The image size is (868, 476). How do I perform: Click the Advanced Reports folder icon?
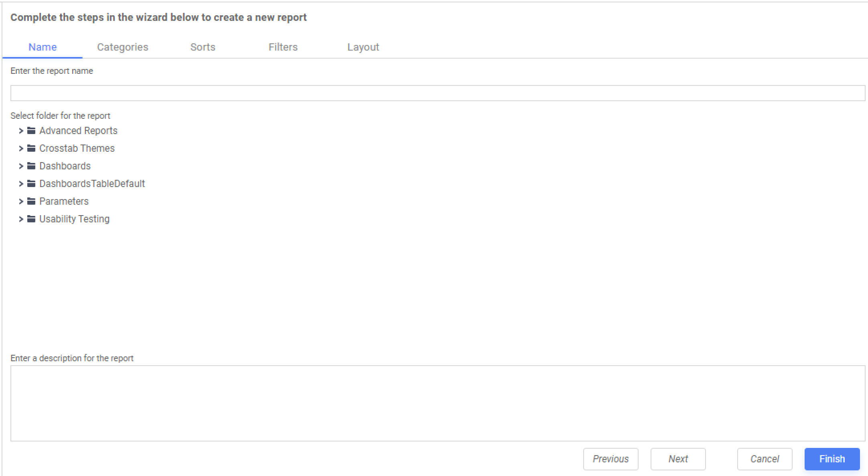coord(31,130)
